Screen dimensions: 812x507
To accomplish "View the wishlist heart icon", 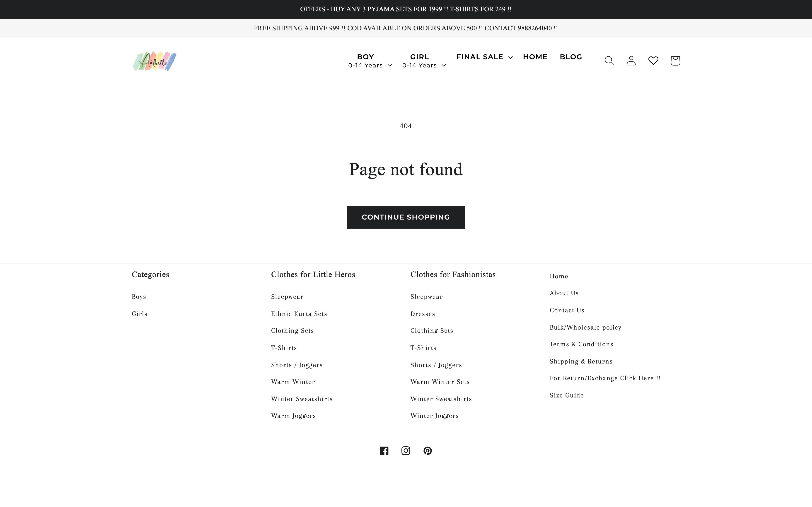I will pyautogui.click(x=653, y=61).
